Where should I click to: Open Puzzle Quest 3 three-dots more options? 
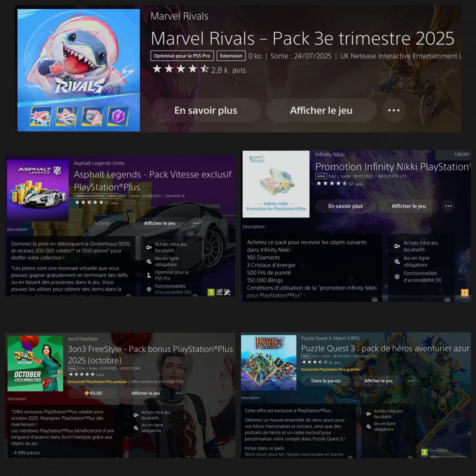[411, 381]
